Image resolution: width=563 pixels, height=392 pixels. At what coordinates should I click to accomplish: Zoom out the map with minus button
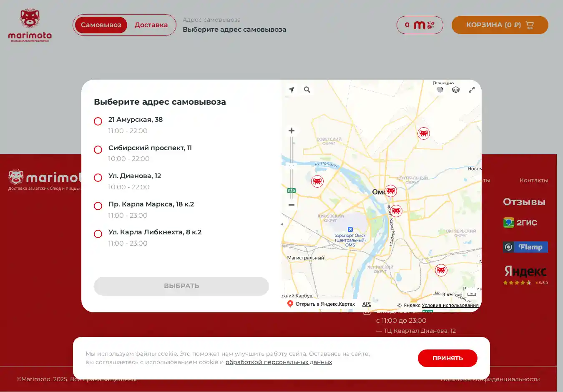292,205
